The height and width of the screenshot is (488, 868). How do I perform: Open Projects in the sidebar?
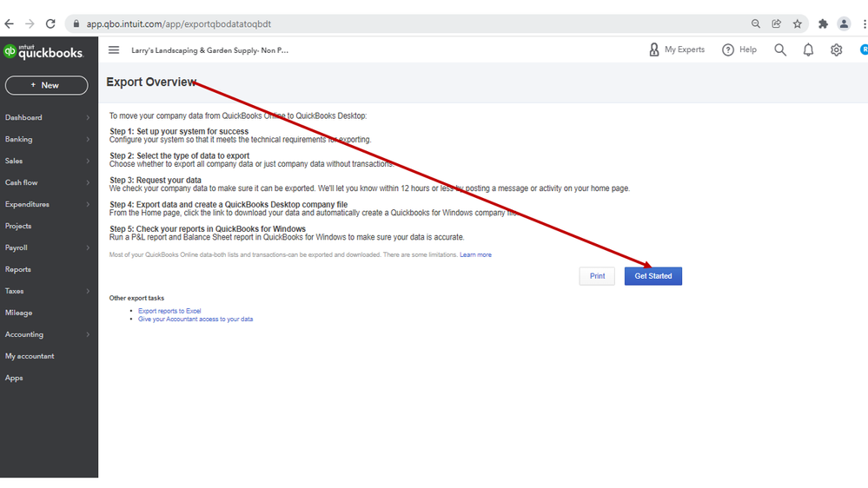(x=18, y=226)
